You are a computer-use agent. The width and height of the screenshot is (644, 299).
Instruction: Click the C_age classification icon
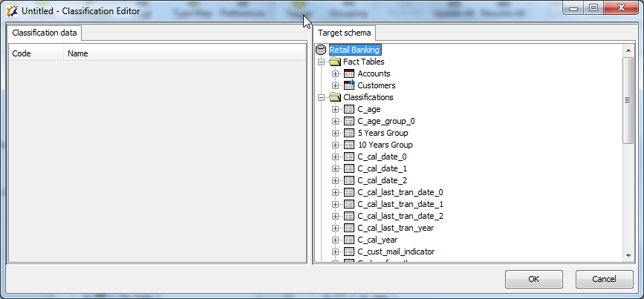click(349, 109)
